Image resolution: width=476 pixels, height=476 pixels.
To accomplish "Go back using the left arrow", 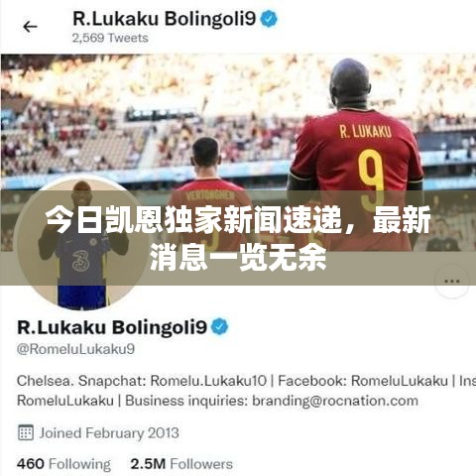I will pyautogui.click(x=30, y=27).
